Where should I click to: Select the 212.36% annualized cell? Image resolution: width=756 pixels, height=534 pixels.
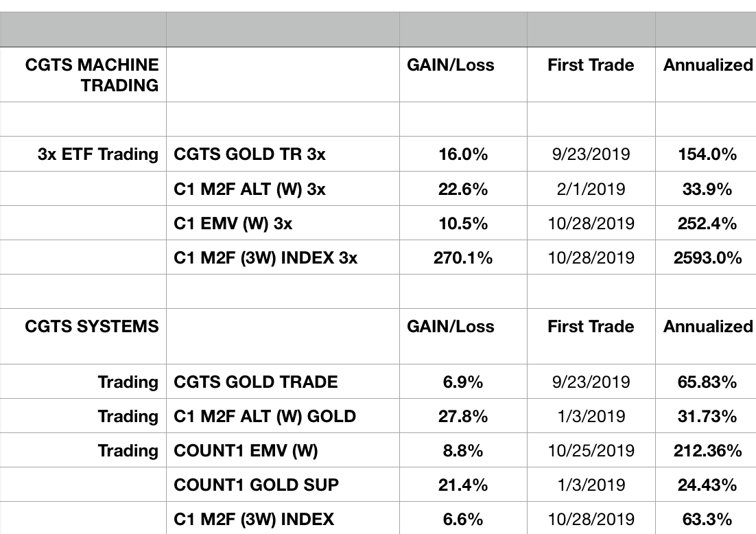[707, 451]
